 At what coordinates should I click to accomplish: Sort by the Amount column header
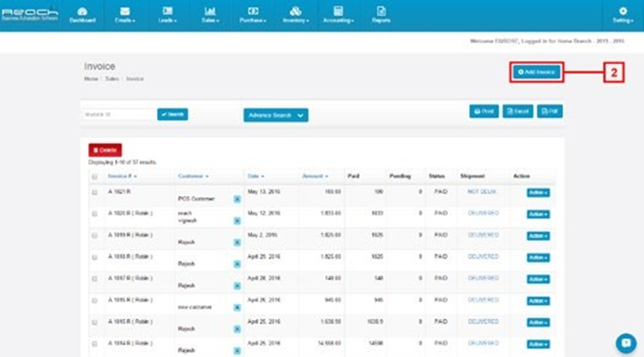[315, 176]
